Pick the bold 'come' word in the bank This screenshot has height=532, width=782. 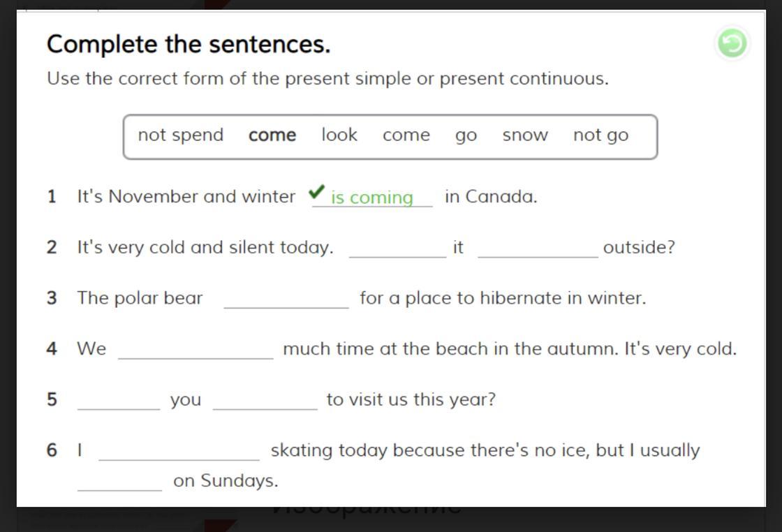point(272,135)
